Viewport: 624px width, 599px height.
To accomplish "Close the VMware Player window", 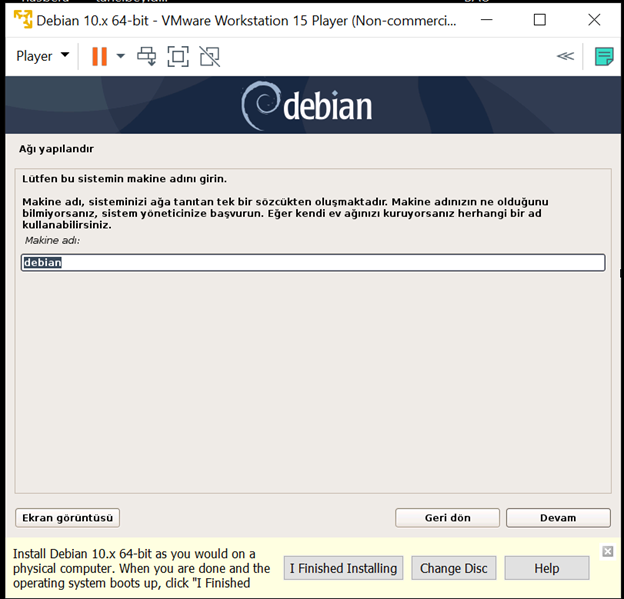I will [594, 20].
